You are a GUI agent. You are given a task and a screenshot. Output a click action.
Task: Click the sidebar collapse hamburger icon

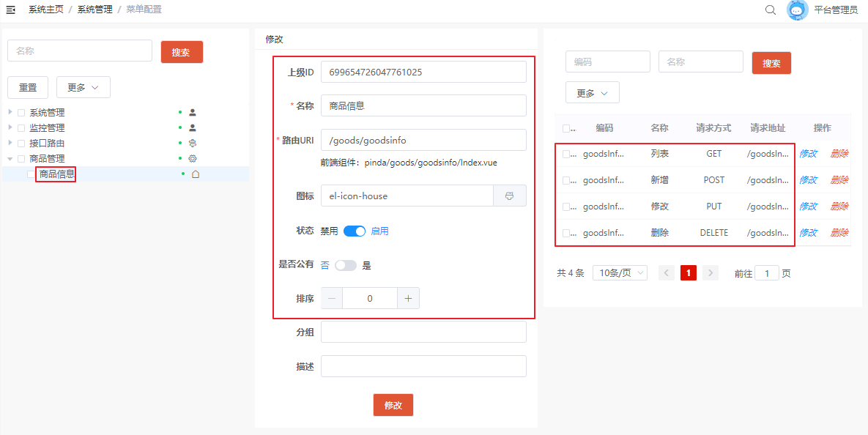11,10
